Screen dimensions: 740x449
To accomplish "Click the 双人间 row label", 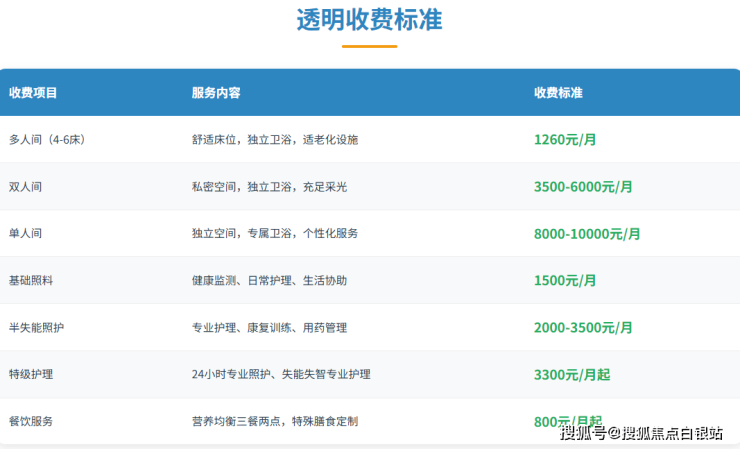I will 25,187.
